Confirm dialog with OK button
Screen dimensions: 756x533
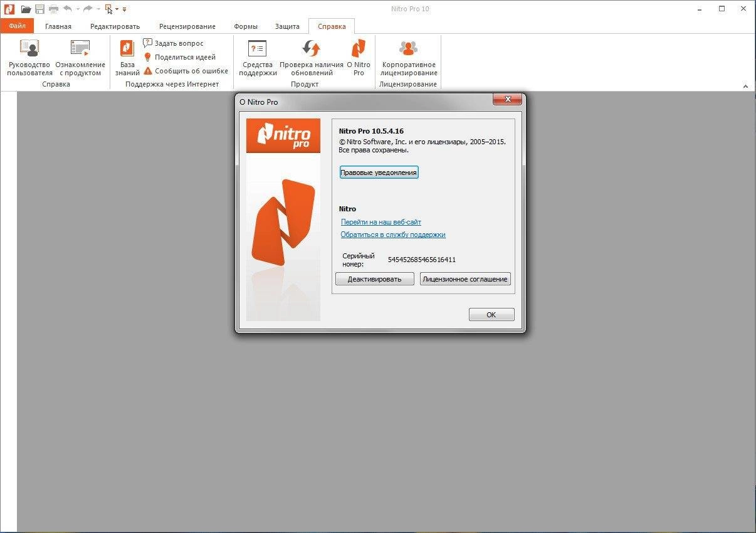pos(491,315)
